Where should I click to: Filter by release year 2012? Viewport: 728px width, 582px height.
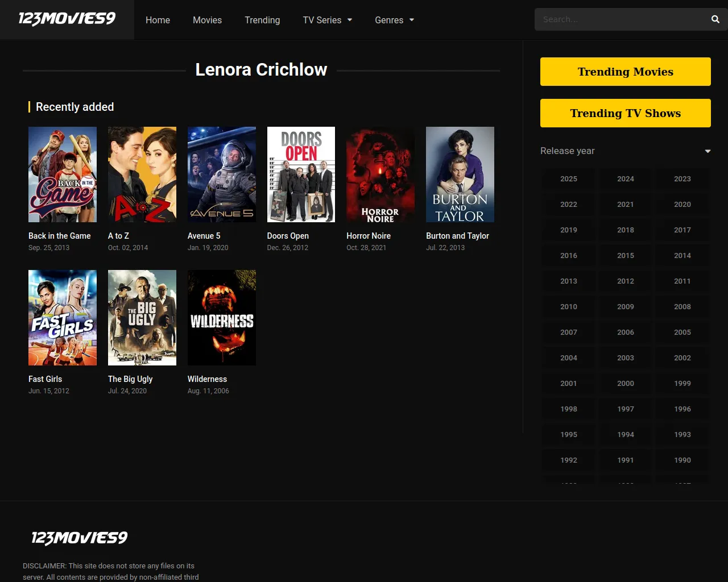626,281
